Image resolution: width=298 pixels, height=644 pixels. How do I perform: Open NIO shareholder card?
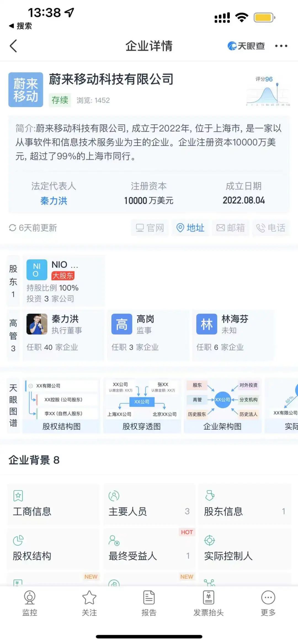(63, 281)
